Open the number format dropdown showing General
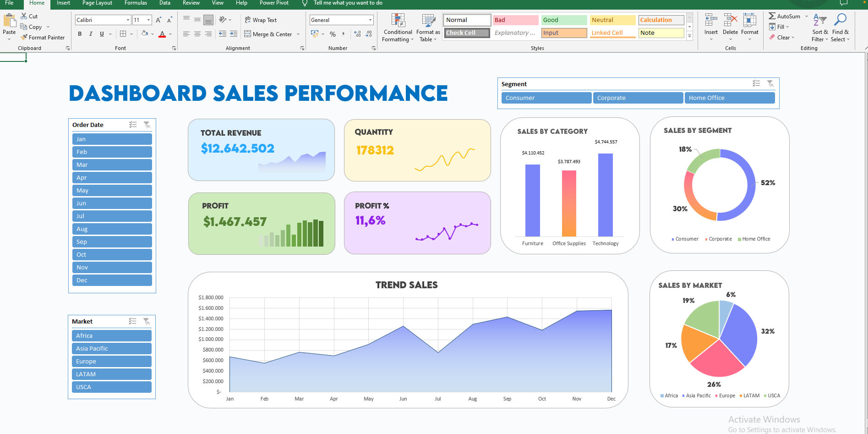 tap(370, 20)
